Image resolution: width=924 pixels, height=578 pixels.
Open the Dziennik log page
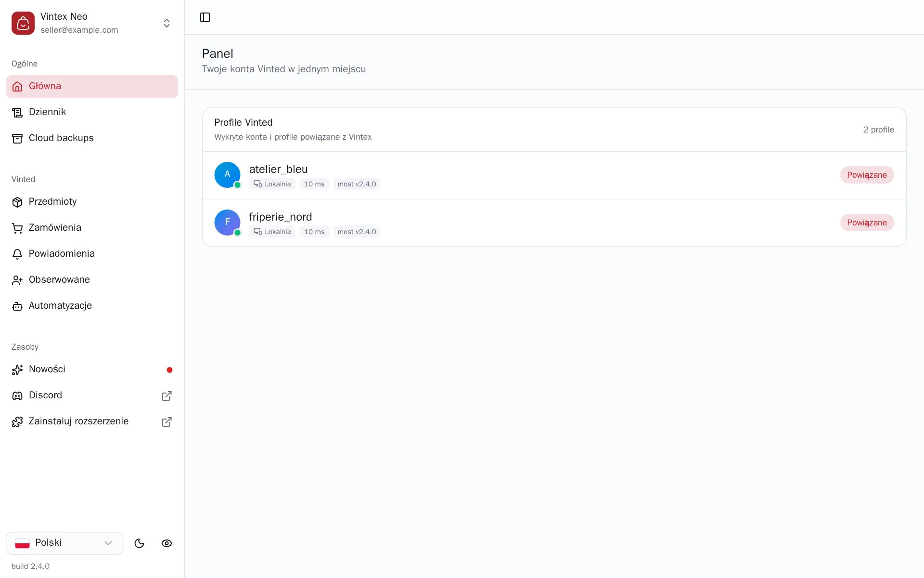pyautogui.click(x=92, y=112)
